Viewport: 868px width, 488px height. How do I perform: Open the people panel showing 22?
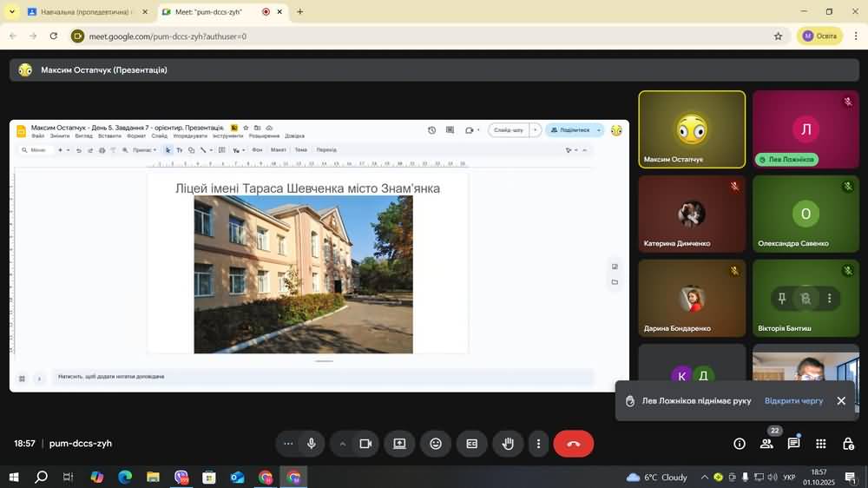click(x=766, y=444)
